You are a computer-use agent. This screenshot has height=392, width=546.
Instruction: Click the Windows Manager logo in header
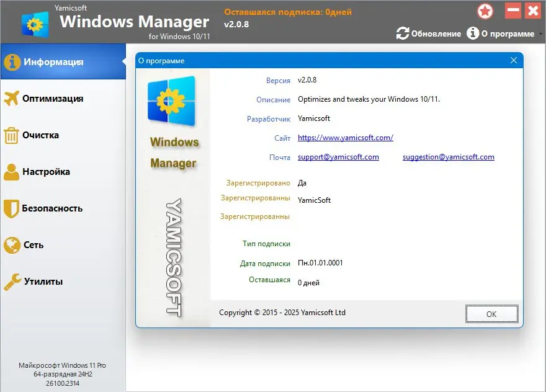(35, 24)
